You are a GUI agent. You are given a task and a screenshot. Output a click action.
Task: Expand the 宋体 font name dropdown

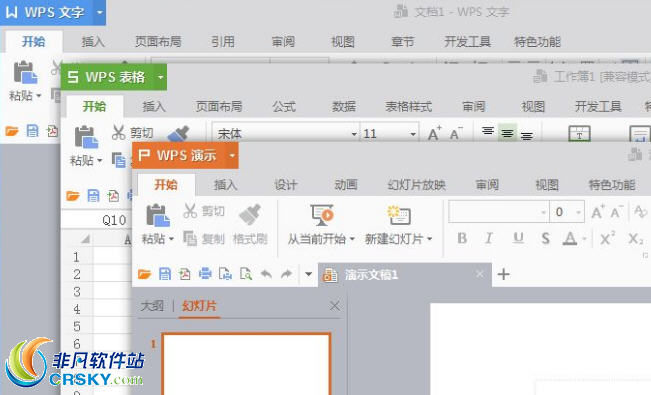point(354,134)
